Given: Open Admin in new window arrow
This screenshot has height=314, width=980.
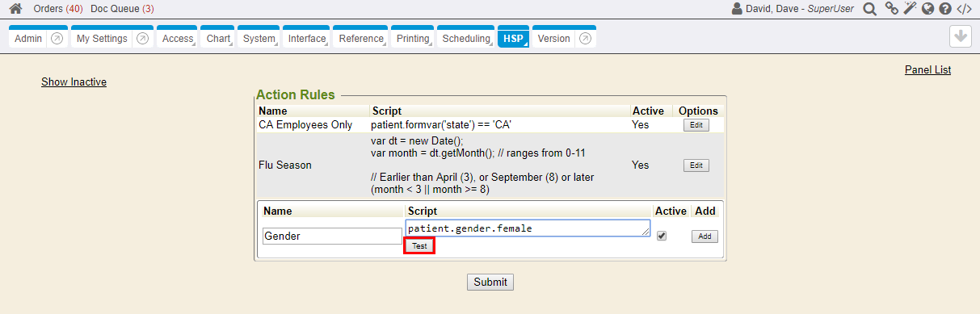Looking at the screenshot, I should pyautogui.click(x=57, y=39).
